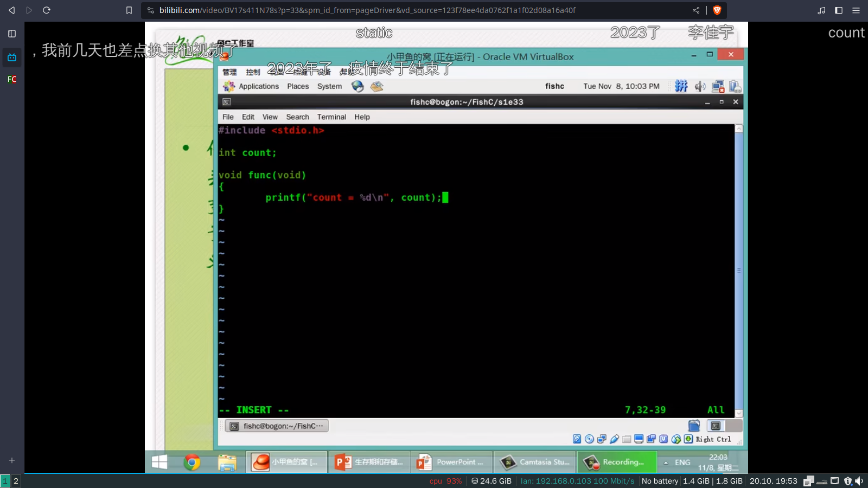Go back using the browser back arrow
This screenshot has height=488, width=868.
(x=11, y=10)
